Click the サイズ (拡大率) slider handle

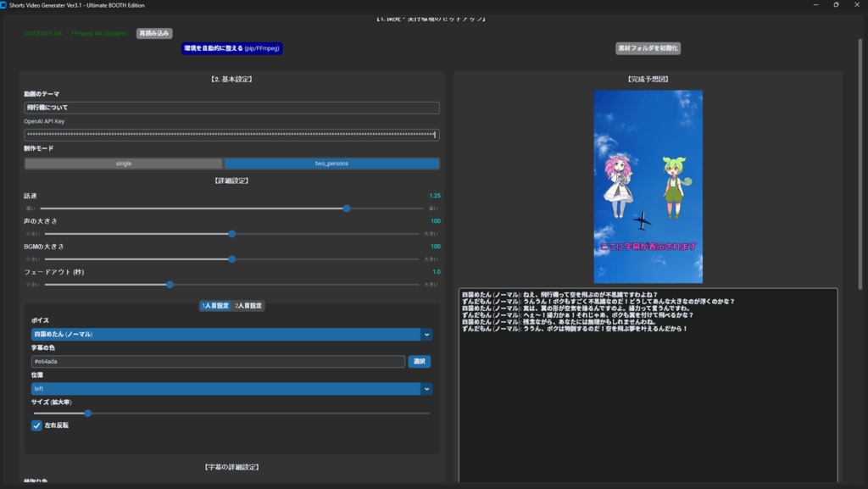click(87, 414)
